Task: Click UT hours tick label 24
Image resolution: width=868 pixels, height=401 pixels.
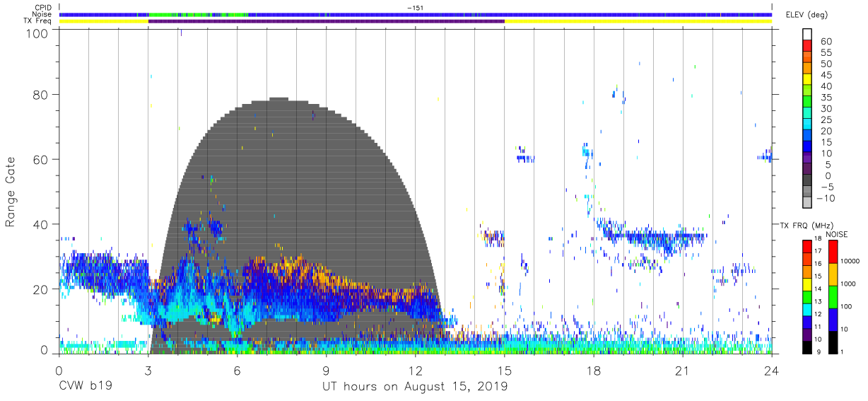Action: point(771,371)
